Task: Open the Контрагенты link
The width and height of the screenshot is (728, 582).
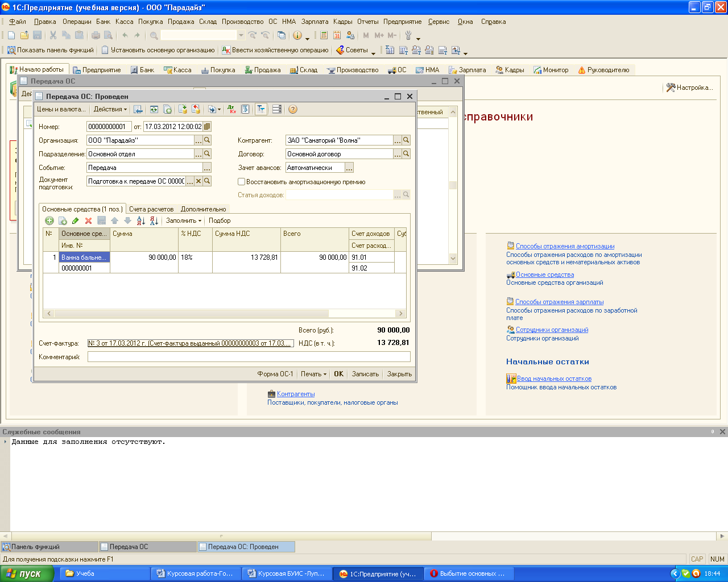Action: pyautogui.click(x=295, y=394)
